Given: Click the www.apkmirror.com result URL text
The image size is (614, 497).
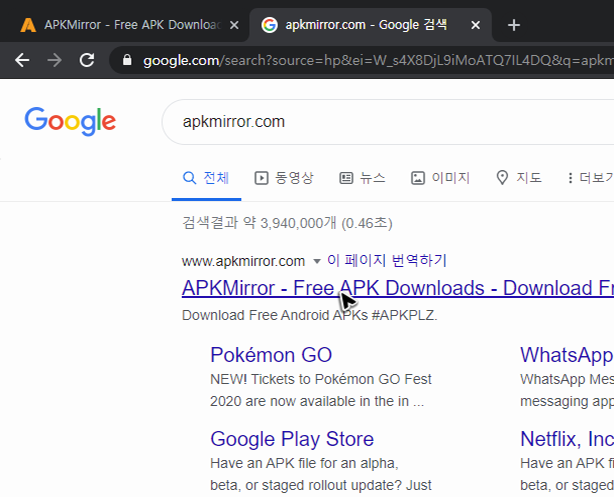Looking at the screenshot, I should 243,261.
